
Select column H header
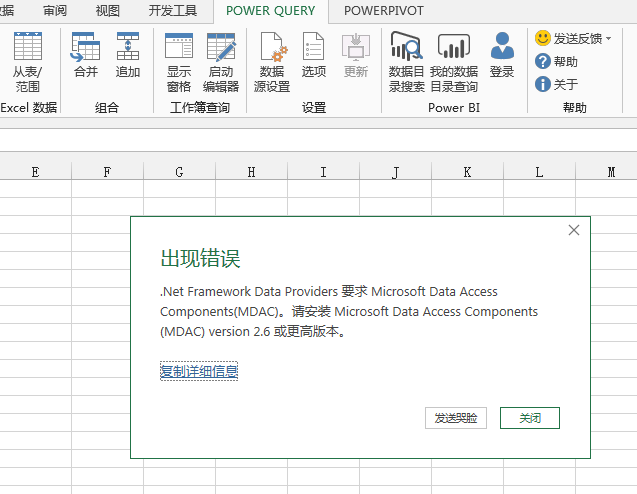[x=251, y=172]
